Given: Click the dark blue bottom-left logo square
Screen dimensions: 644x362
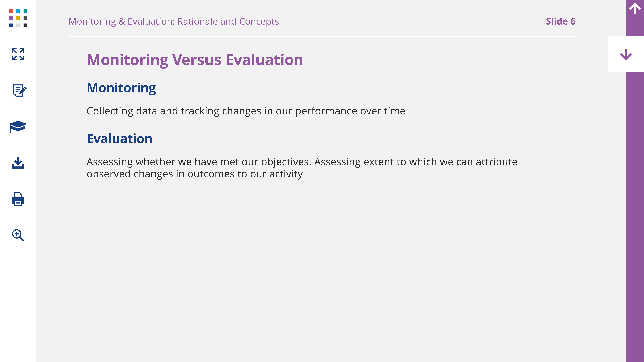Looking at the screenshot, I should [11, 25].
